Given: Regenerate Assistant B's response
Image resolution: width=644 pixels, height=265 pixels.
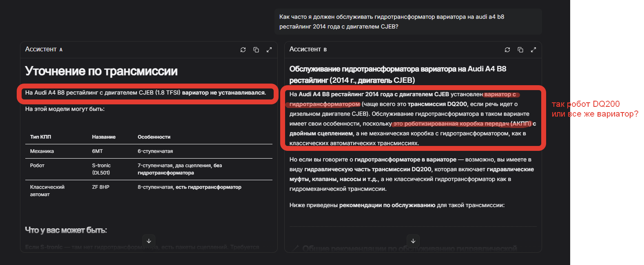Looking at the screenshot, I should pos(507,50).
